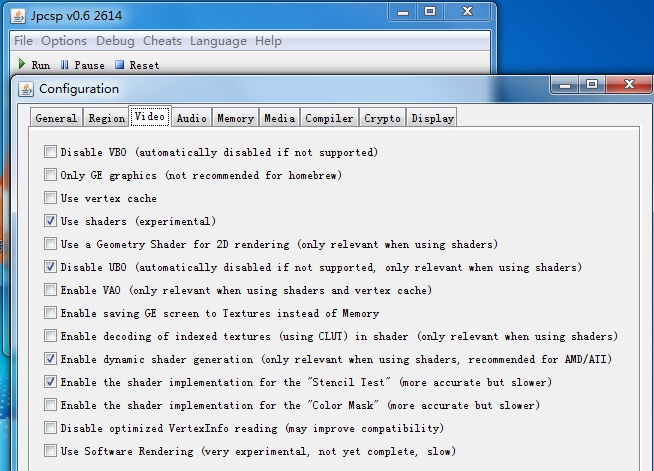654x471 pixels.
Task: Open the Debug menu
Action: pos(115,41)
